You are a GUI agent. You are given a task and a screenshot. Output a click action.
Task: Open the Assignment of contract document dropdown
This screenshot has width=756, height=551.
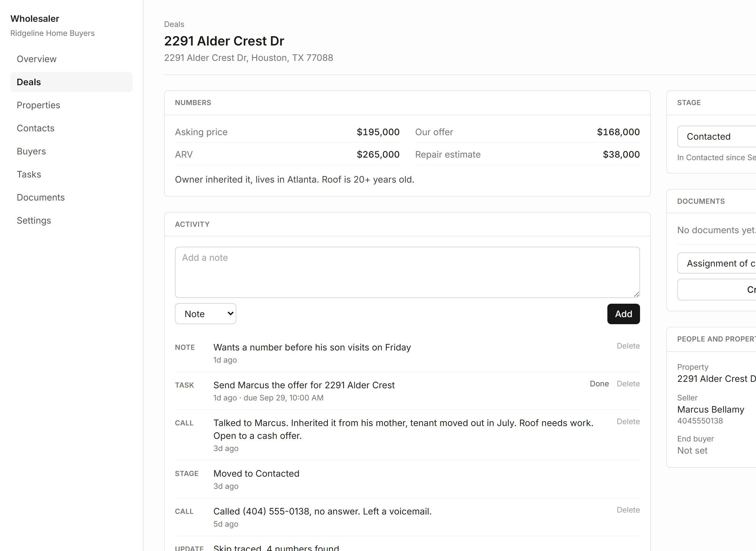click(x=716, y=263)
